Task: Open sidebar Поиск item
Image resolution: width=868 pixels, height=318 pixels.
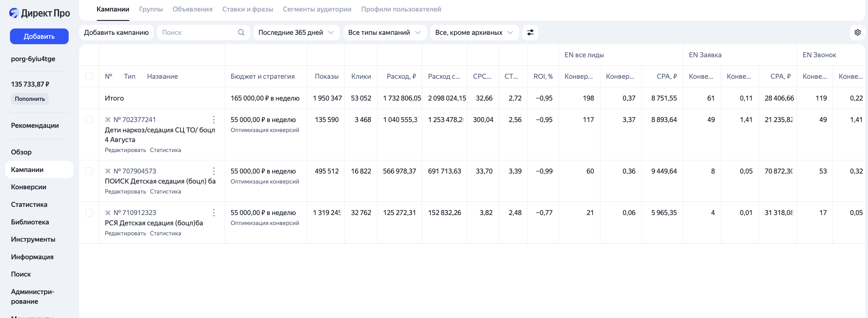Action: point(21,274)
